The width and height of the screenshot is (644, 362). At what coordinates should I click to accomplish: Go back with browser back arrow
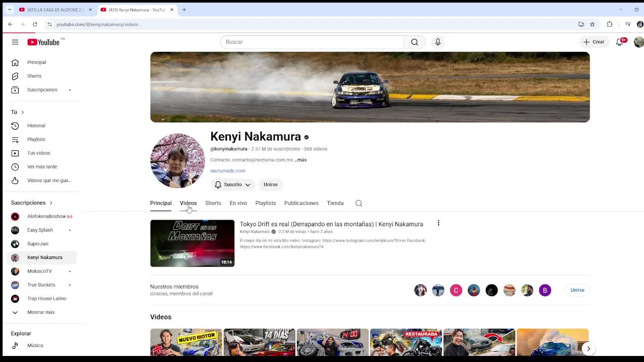point(10,24)
